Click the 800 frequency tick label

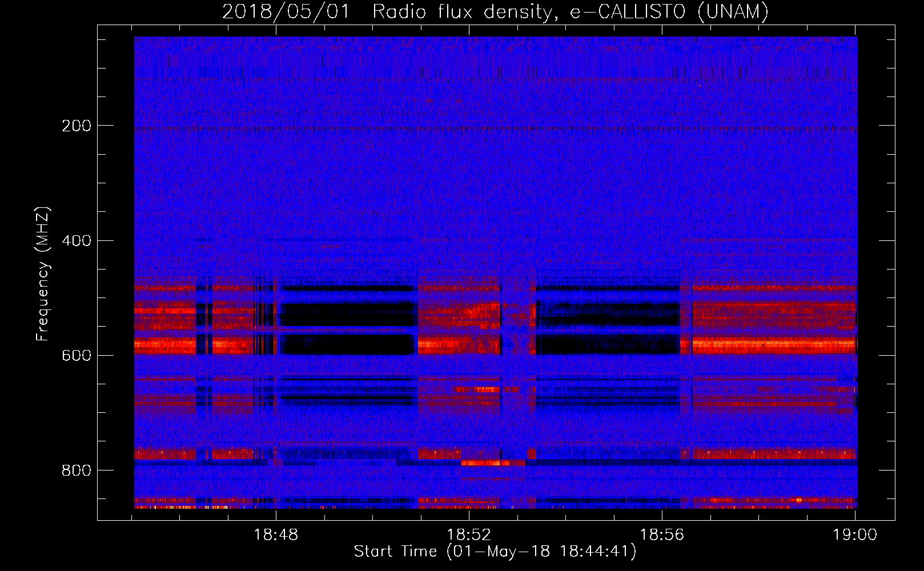click(77, 470)
